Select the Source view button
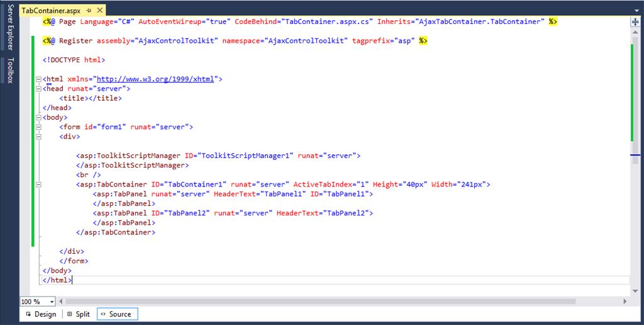 pyautogui.click(x=118, y=314)
